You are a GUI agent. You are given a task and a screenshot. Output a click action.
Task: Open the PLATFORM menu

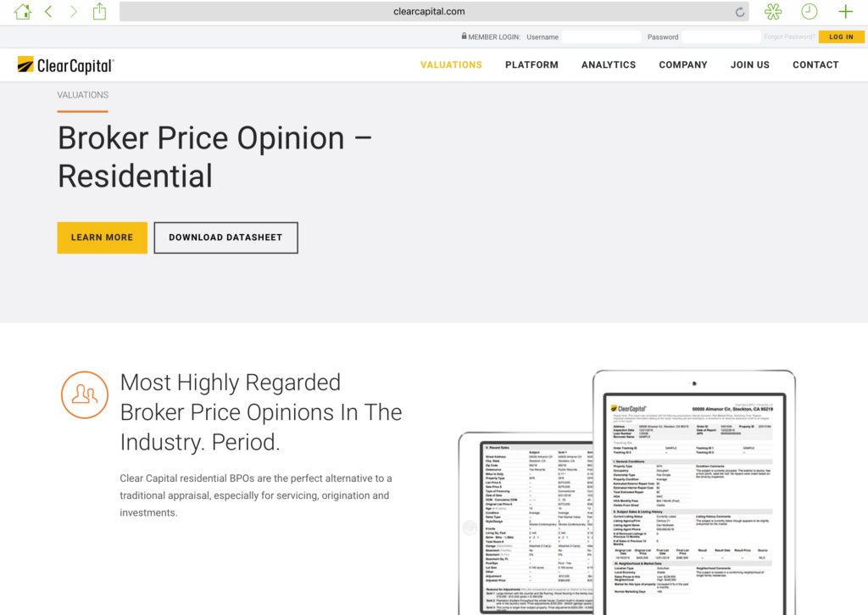531,64
